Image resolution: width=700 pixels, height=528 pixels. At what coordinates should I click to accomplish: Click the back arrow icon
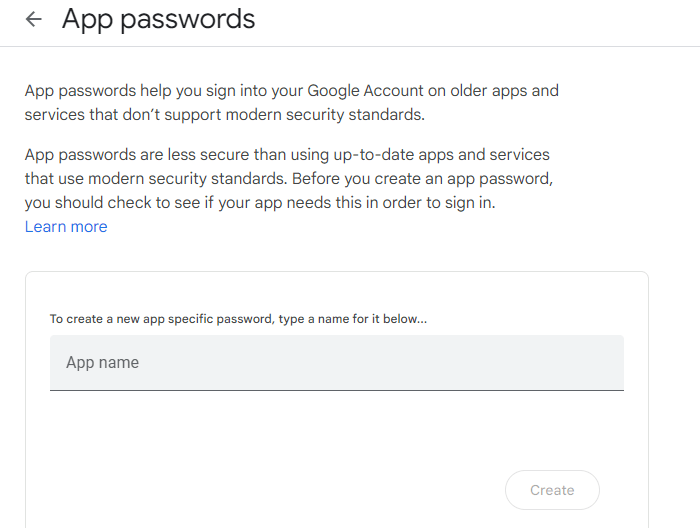pos(34,19)
